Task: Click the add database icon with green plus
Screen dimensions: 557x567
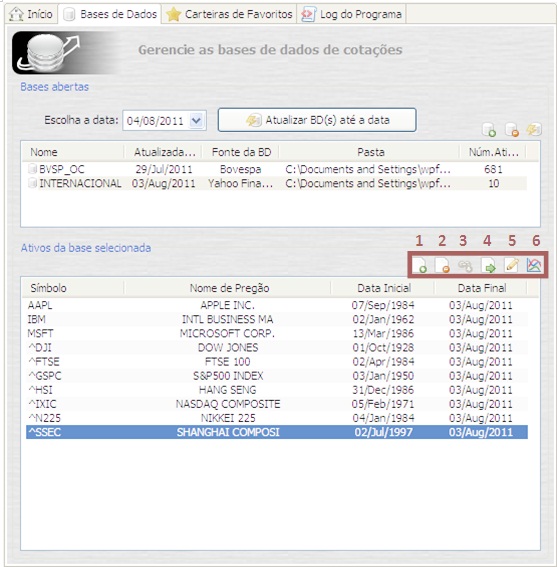Action: (489, 129)
